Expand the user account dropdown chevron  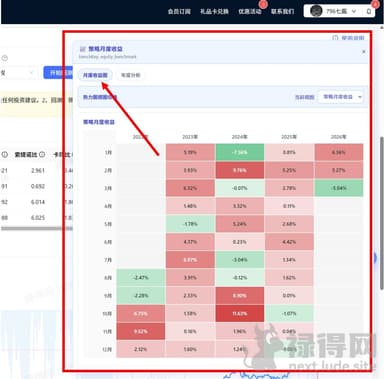click(x=354, y=11)
